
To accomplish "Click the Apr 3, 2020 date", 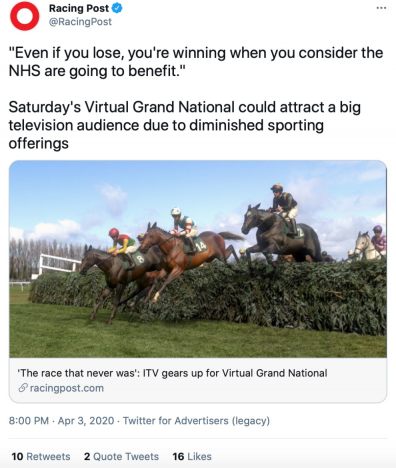I will 86,421.
